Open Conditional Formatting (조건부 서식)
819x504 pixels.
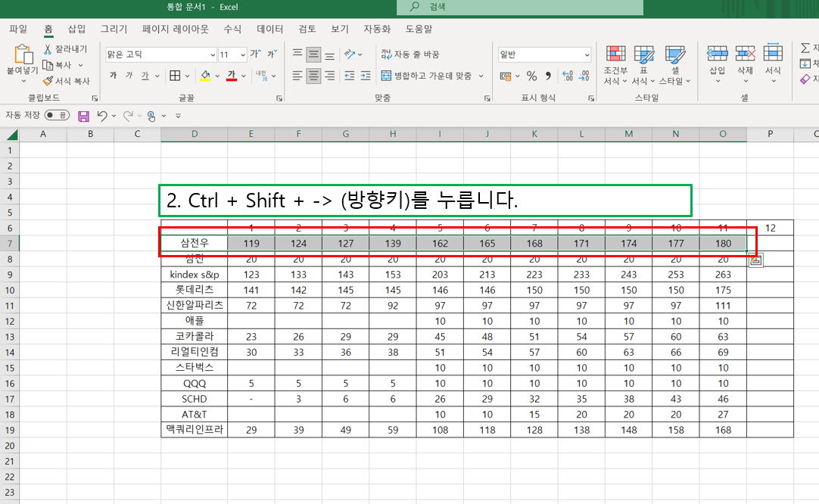click(x=615, y=65)
